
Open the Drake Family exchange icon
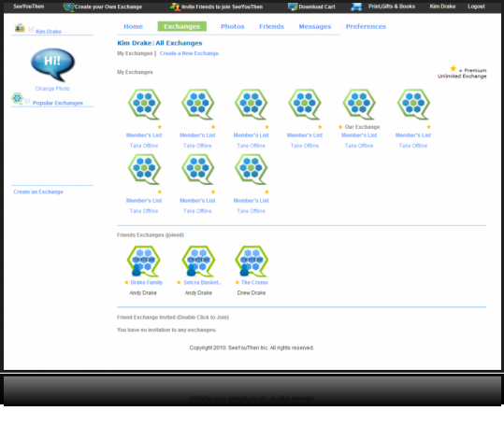(x=143, y=262)
